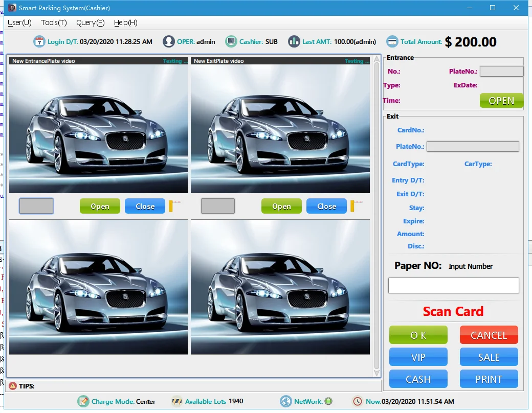
Task: Click the scrollbar down arrow of video panel
Action: tap(376, 373)
